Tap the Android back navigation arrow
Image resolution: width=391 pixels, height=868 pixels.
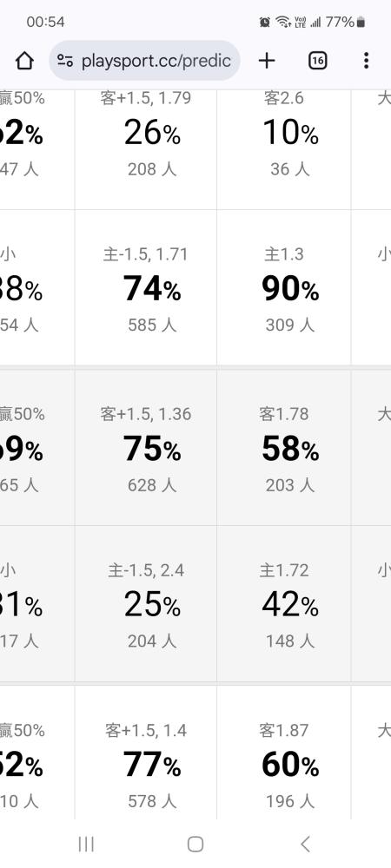click(x=305, y=845)
